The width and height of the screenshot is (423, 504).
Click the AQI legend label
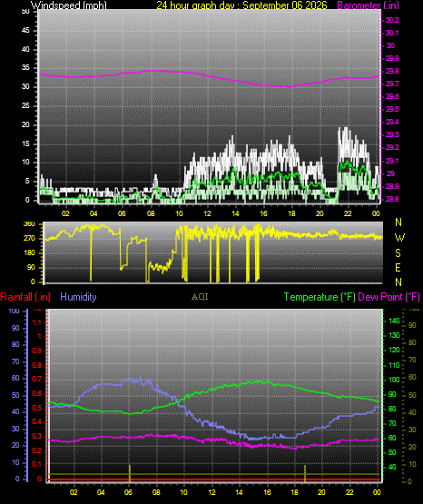200,297
